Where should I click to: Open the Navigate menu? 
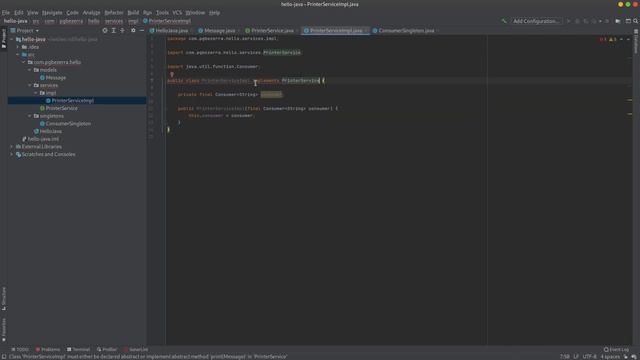52,13
